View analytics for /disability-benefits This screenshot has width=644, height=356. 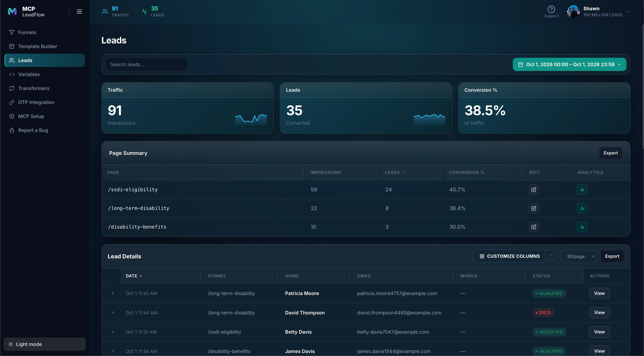(x=582, y=227)
